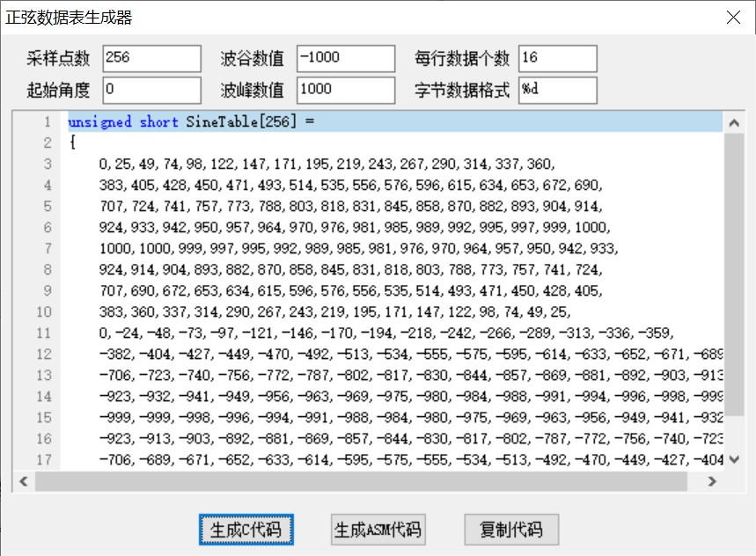Click the 波峰数值 field containing 1000
The width and height of the screenshot is (756, 556).
click(x=345, y=90)
